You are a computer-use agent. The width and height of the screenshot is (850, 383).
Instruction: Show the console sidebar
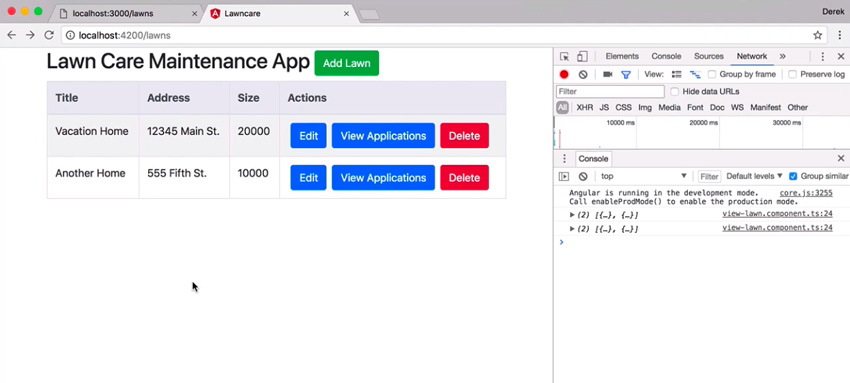[x=564, y=176]
